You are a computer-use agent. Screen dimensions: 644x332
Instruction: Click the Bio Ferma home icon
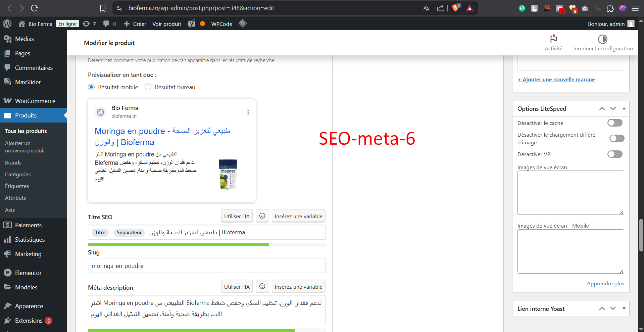point(22,24)
